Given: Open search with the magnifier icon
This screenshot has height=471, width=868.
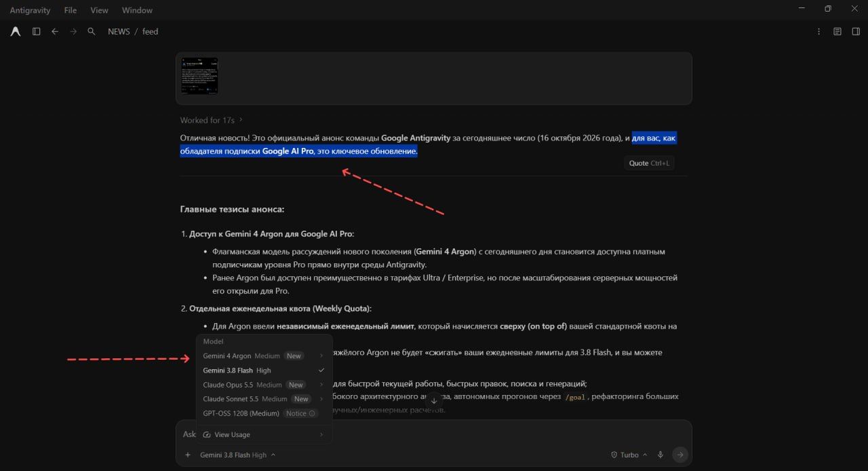Looking at the screenshot, I should pos(92,31).
